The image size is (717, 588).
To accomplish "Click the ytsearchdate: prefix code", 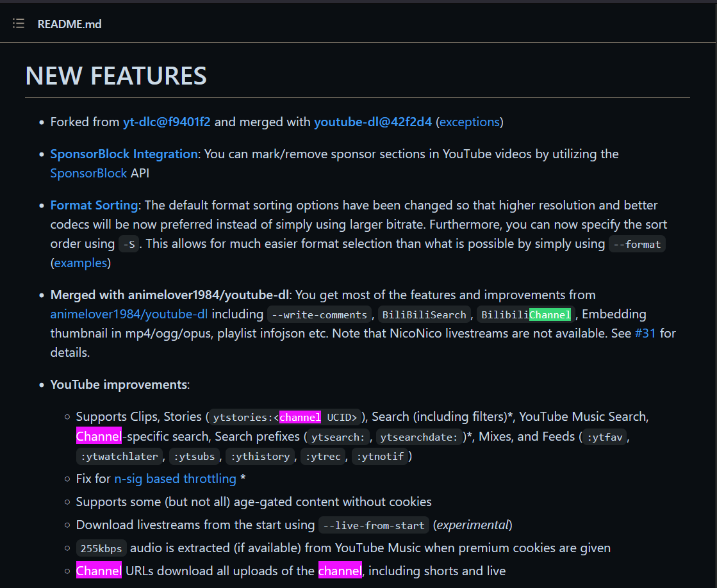I will [x=419, y=437].
